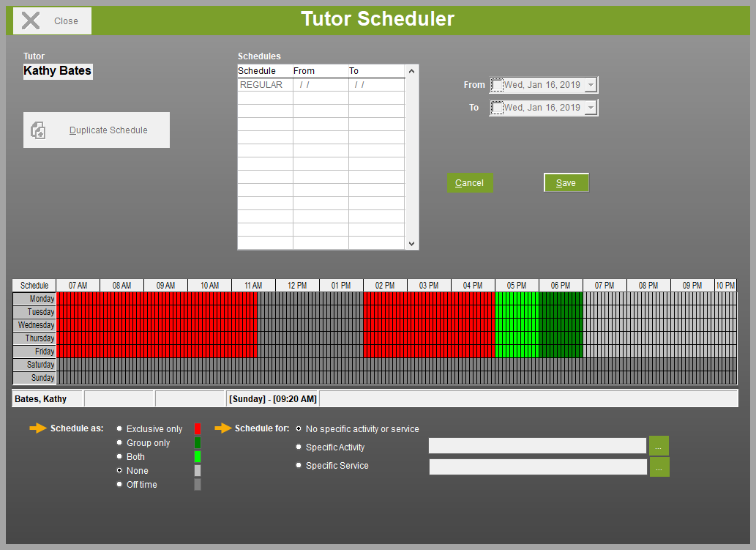This screenshot has height=550, width=756.
Task: Click the Duplicate Schedule document icon
Action: tap(38, 130)
